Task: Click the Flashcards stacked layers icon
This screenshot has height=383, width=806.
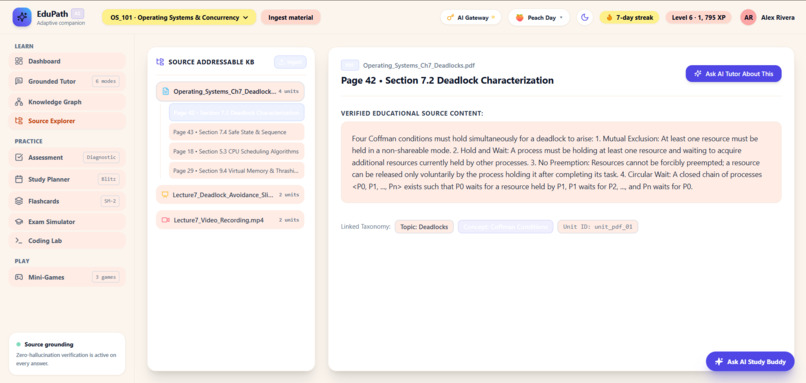Action: point(19,201)
